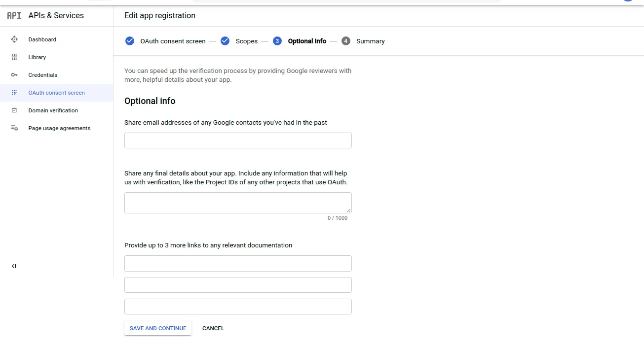Click the APIs & Services heading

pyautogui.click(x=56, y=15)
